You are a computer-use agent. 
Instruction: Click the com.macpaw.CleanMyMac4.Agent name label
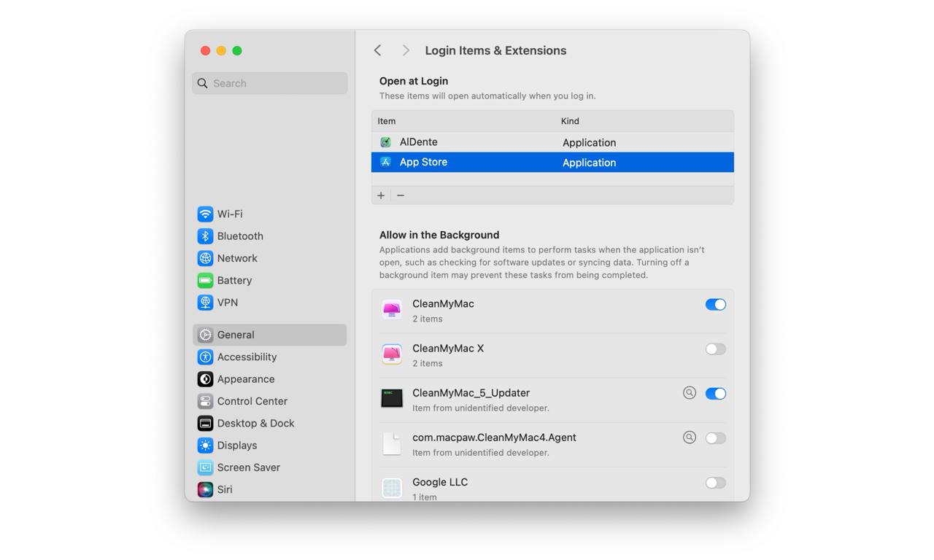(x=494, y=437)
